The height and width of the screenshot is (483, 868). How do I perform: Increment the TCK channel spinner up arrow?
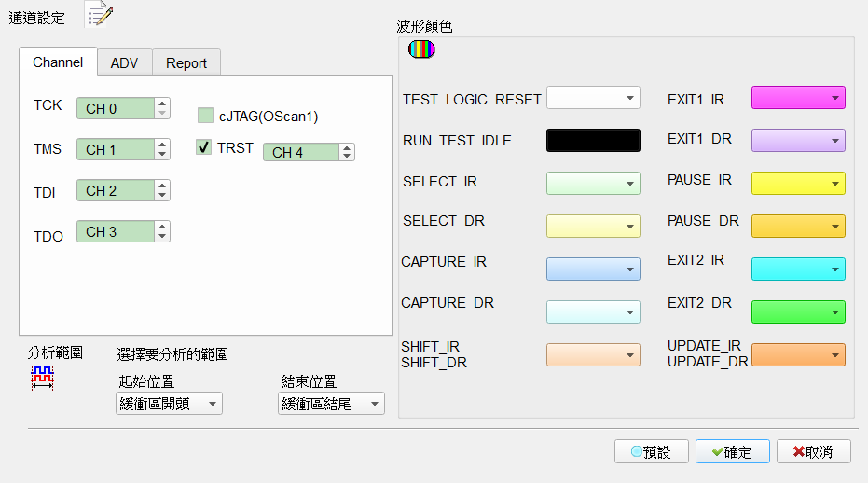(x=162, y=103)
